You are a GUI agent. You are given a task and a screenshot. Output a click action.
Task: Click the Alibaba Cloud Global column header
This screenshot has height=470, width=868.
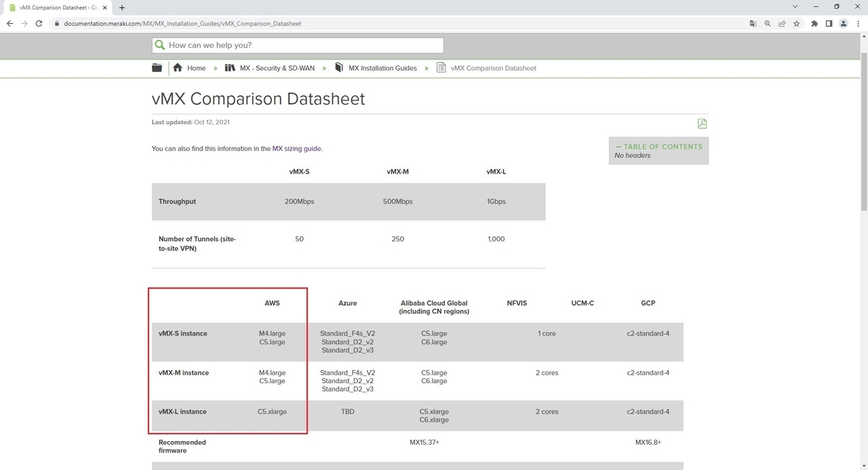pos(434,307)
